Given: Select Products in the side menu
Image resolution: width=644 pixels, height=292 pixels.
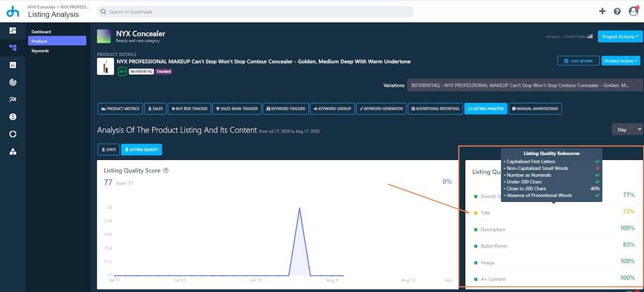Looking at the screenshot, I should [x=57, y=41].
